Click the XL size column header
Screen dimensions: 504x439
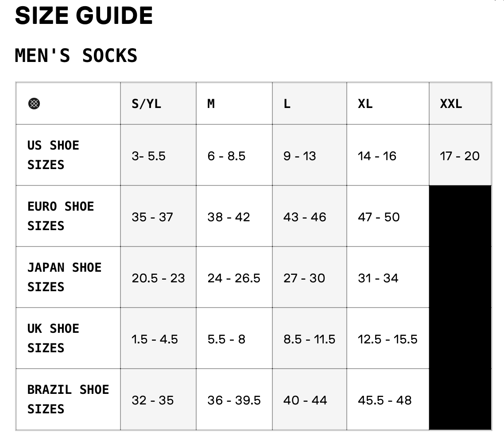tap(365, 104)
